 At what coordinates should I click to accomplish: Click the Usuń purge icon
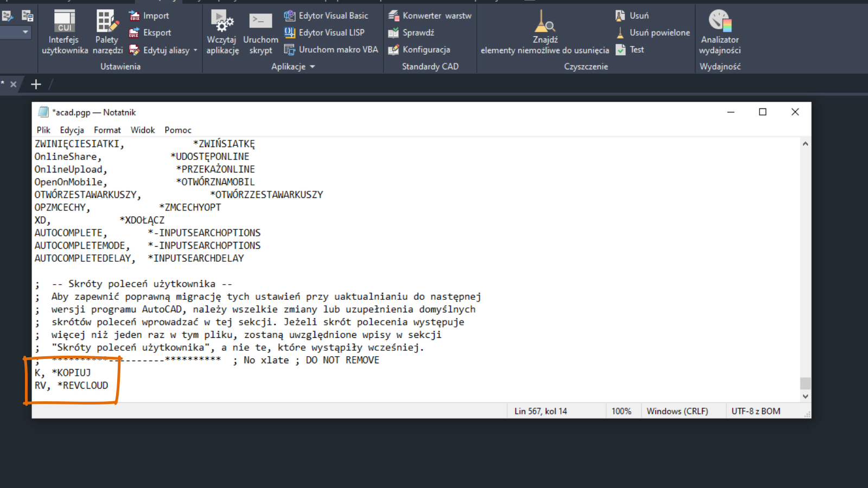point(620,16)
